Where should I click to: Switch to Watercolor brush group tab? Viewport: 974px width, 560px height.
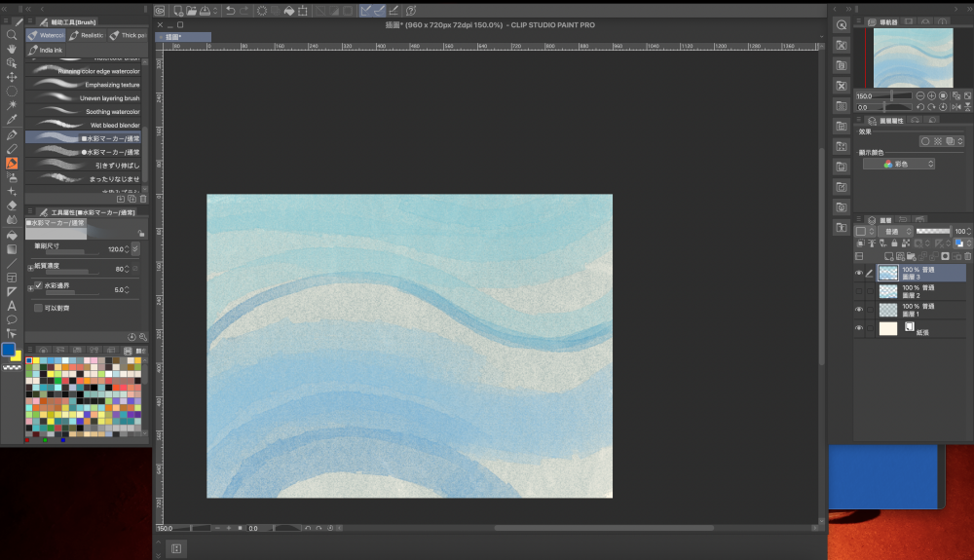click(47, 35)
